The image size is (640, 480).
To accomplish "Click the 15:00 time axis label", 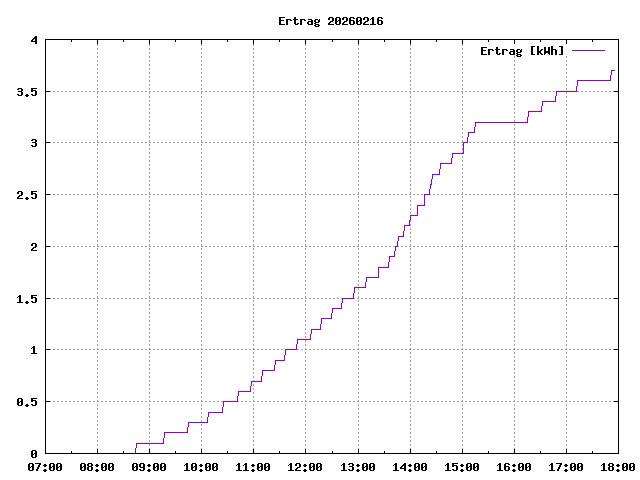I will 461,467.
